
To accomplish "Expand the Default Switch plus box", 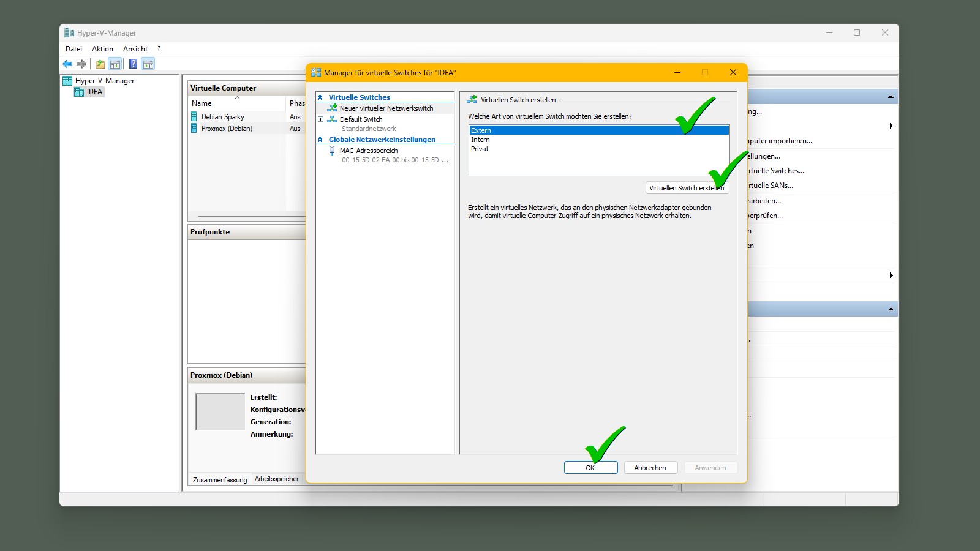I will point(320,119).
